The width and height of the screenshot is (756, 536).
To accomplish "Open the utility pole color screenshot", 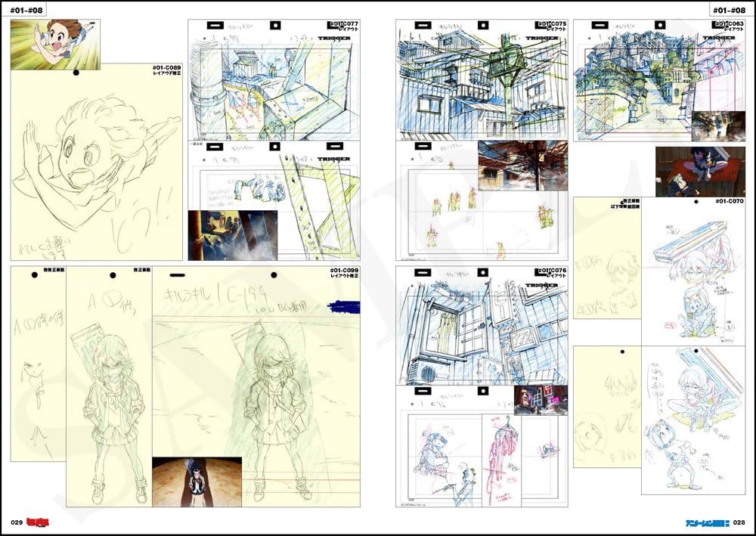I will tap(517, 165).
